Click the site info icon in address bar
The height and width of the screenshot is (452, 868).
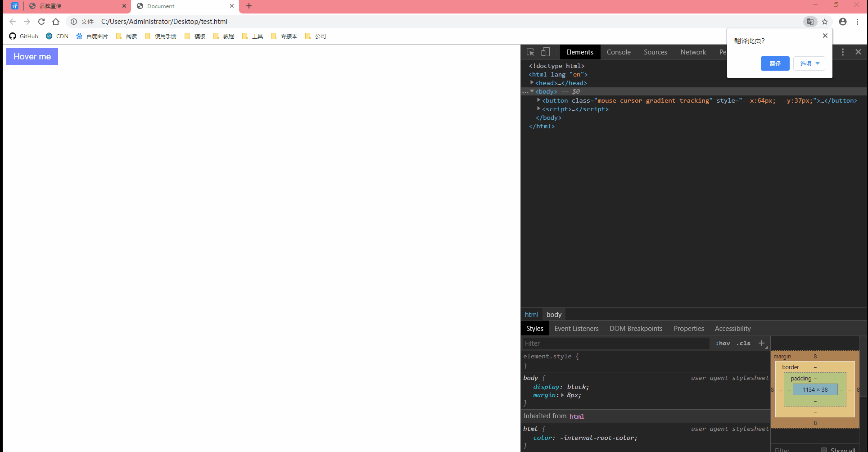tap(74, 22)
